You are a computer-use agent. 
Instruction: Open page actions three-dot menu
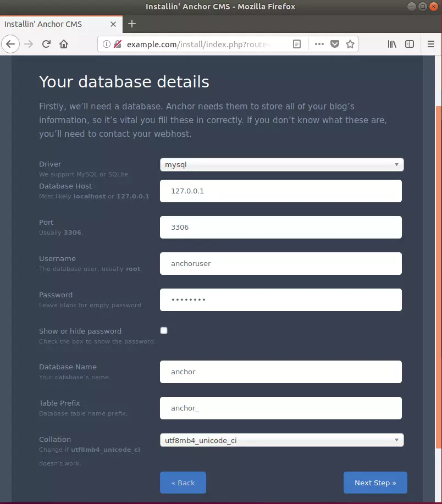(x=319, y=44)
